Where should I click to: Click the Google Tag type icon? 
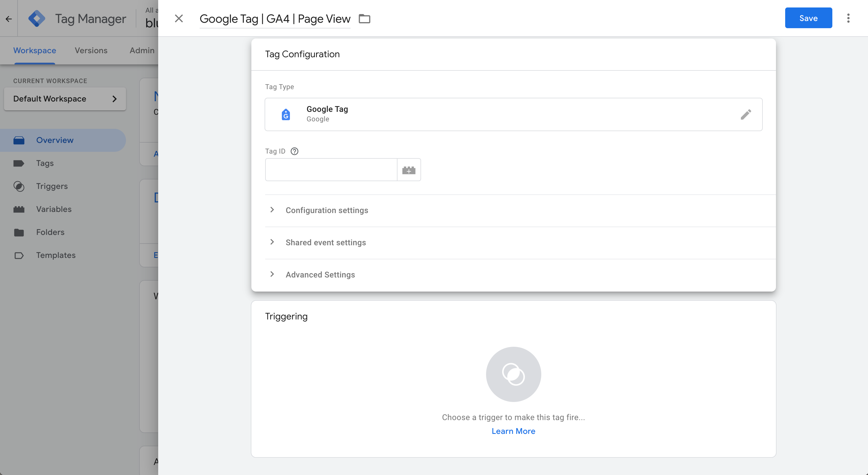click(285, 114)
